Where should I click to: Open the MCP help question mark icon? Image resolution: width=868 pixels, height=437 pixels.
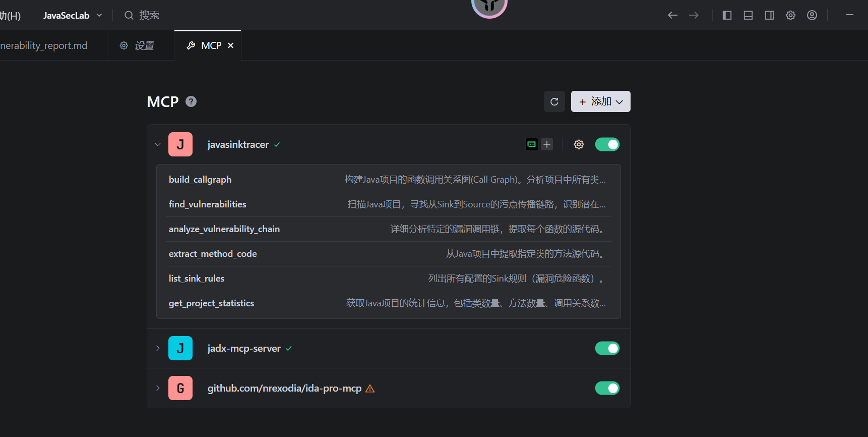(x=191, y=101)
